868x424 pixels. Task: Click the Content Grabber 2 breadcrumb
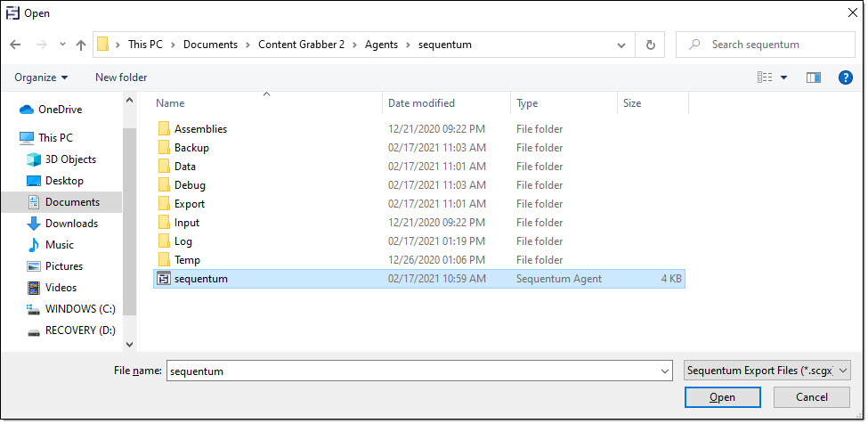(301, 45)
